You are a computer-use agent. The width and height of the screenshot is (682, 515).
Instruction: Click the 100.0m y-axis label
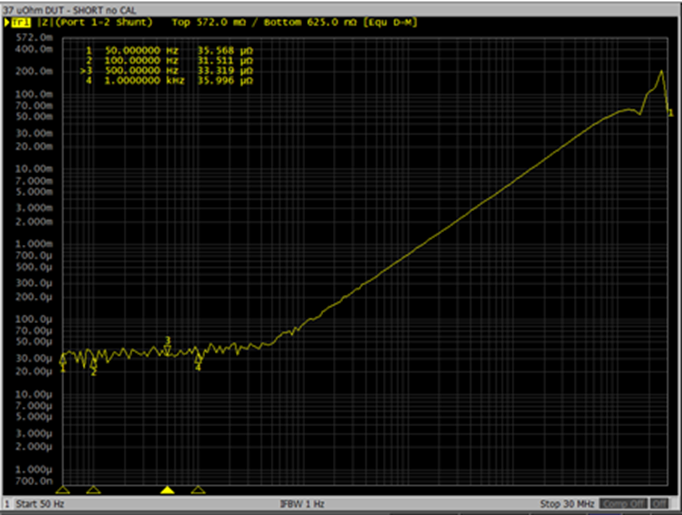(x=34, y=94)
